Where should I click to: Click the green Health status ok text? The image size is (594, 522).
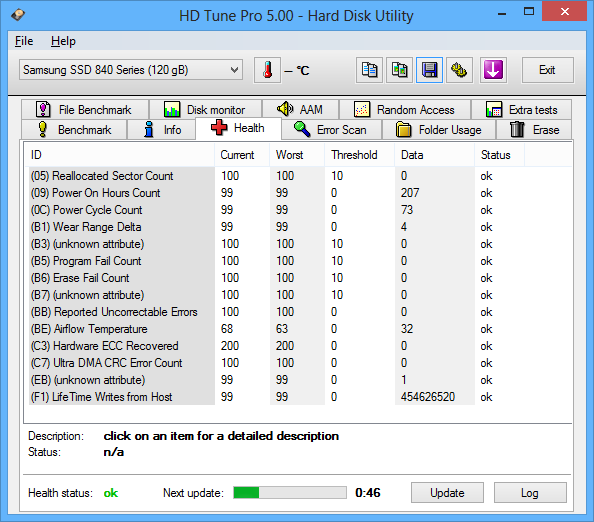click(111, 493)
